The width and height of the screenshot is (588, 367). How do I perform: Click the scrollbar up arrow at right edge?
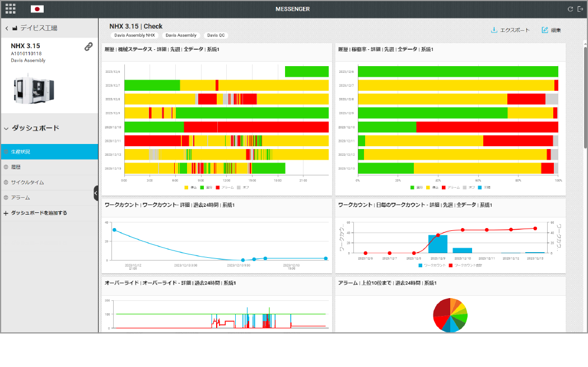[585, 45]
